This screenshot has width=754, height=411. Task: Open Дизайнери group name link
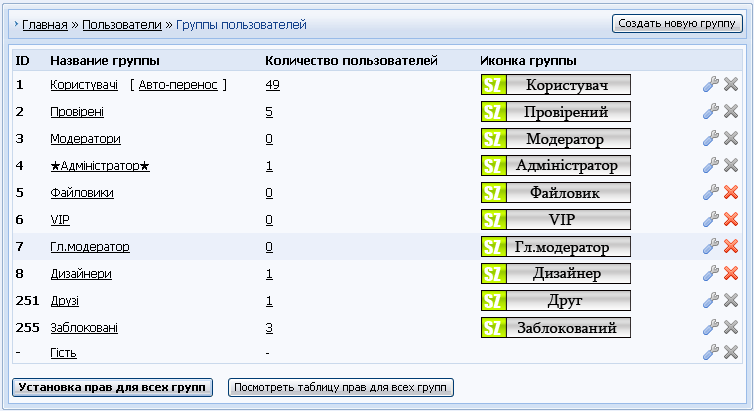81,274
